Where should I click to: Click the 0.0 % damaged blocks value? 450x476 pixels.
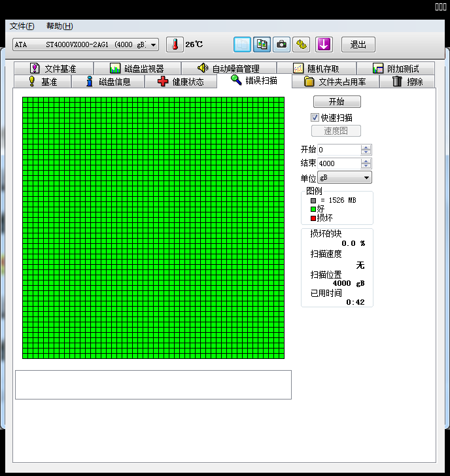pos(353,243)
